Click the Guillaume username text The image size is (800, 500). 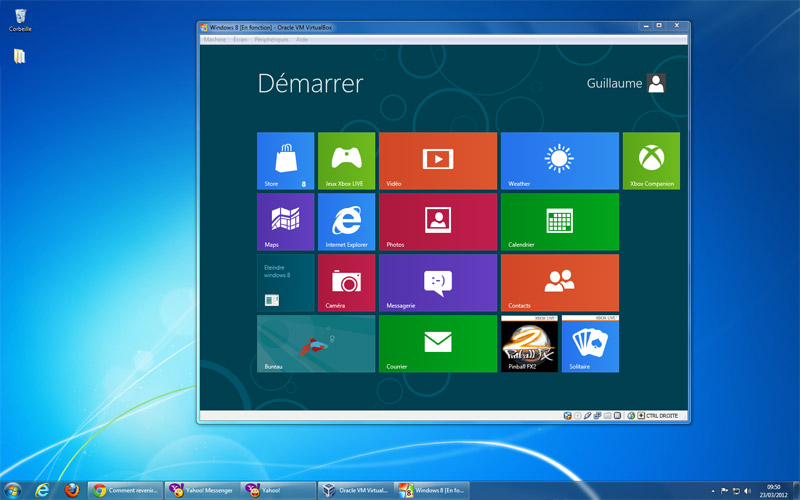[614, 83]
